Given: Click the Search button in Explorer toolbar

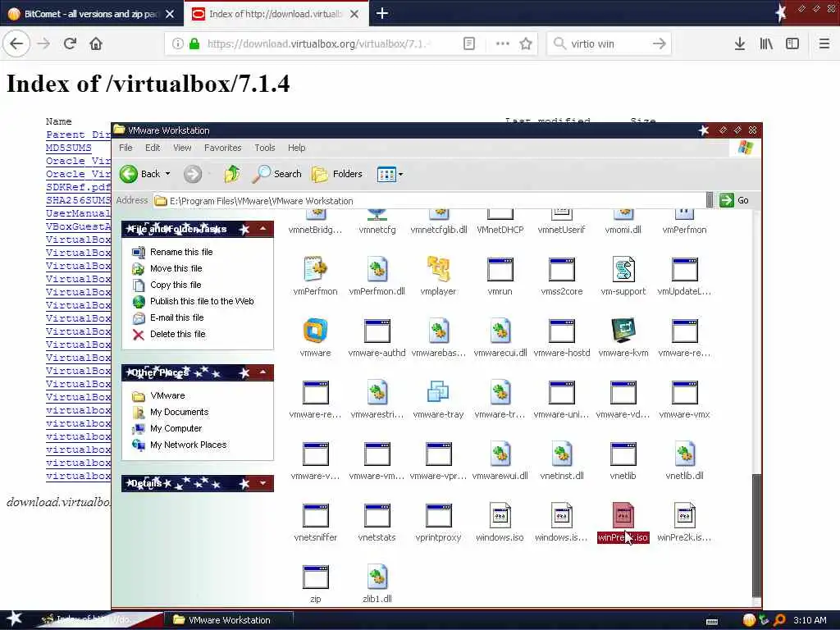Looking at the screenshot, I should 277,174.
